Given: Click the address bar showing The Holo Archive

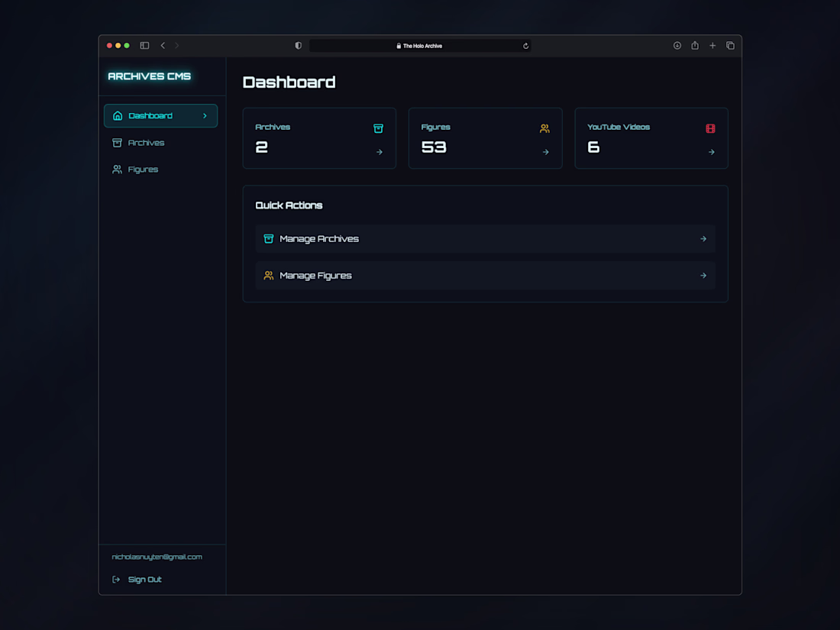Looking at the screenshot, I should [x=420, y=46].
